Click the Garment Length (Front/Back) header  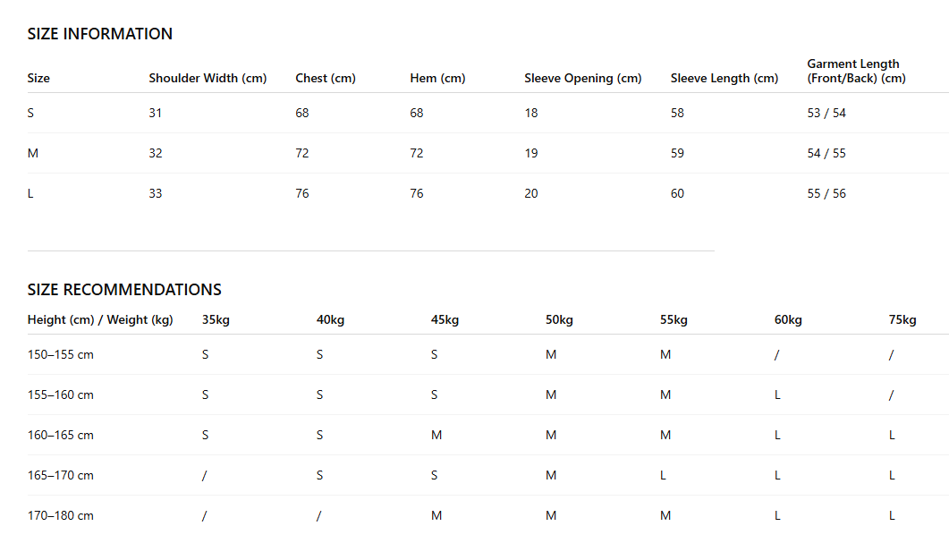(856, 71)
